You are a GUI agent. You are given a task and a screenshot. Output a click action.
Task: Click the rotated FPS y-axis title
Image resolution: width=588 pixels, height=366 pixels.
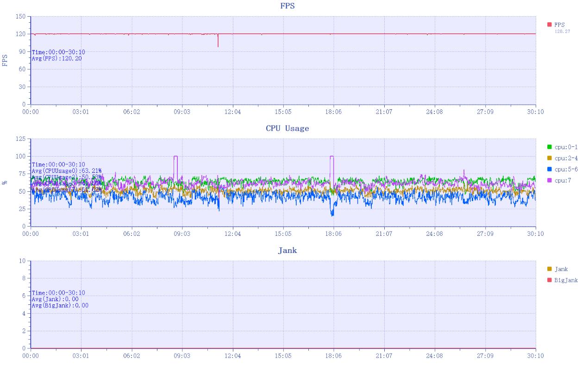[5, 61]
